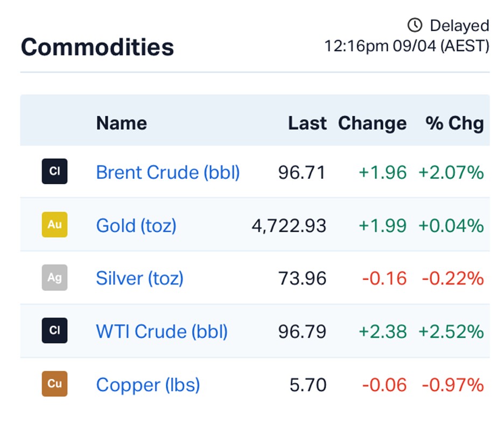Click the copper Cu icon

point(54,384)
